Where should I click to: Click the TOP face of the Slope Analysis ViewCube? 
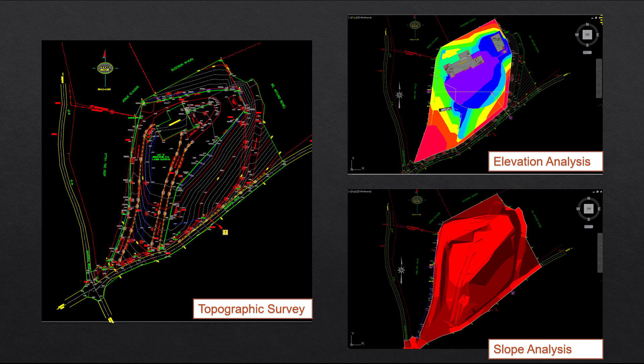pos(589,209)
